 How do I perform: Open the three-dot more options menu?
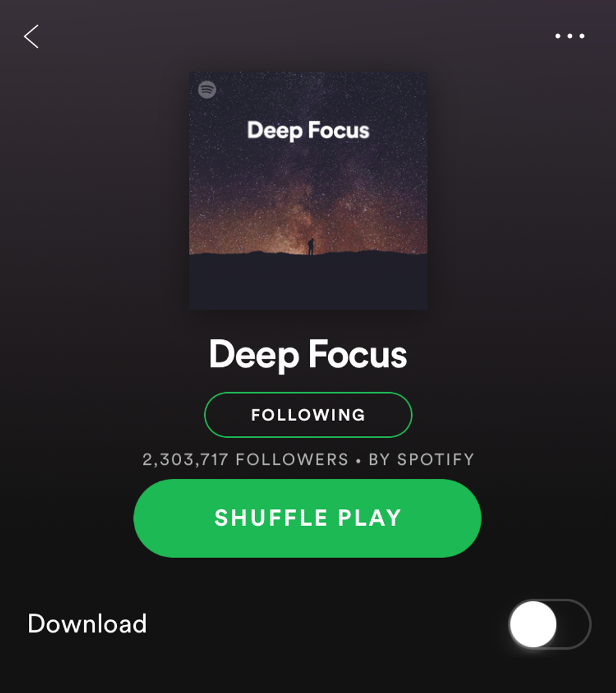(x=569, y=36)
